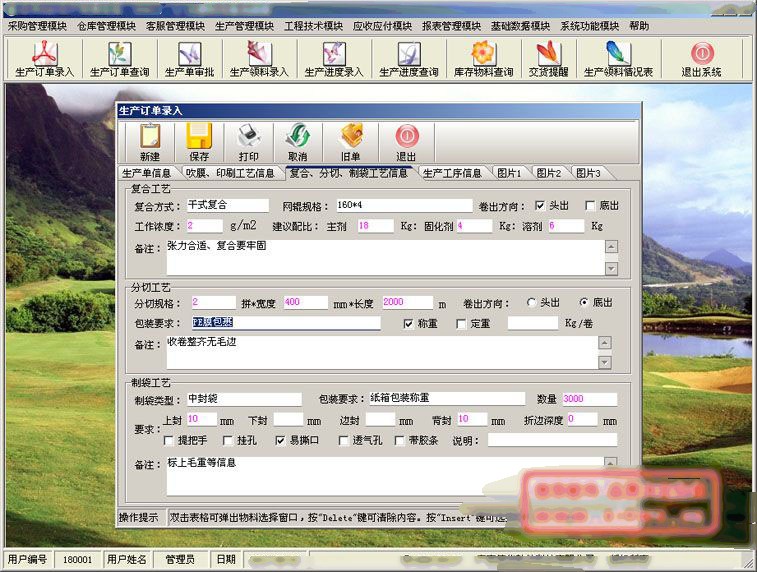Click 数量 field showing 3000
This screenshot has height=572, width=757.
589,399
